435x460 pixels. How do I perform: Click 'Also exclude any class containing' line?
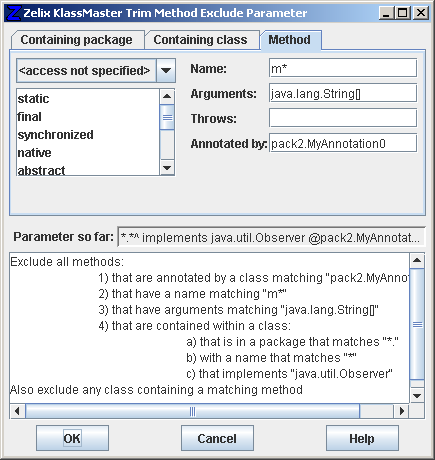click(x=156, y=390)
